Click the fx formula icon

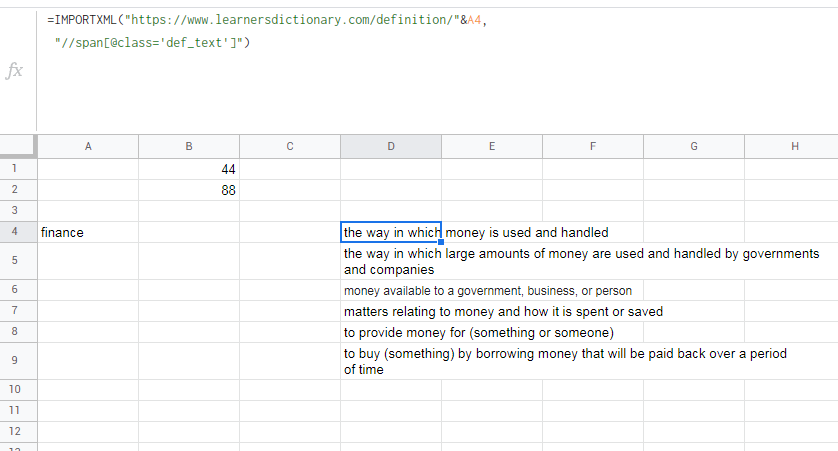(14, 71)
